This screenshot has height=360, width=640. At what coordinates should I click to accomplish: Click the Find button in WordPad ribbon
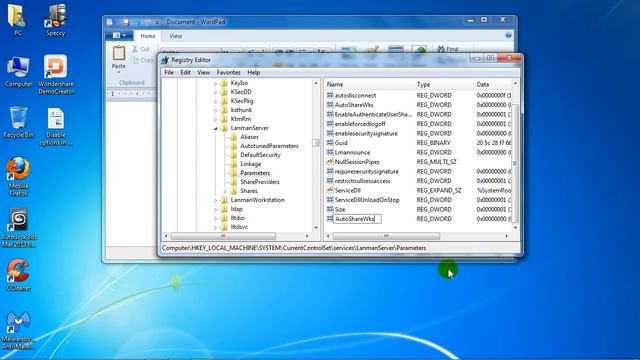(448, 49)
